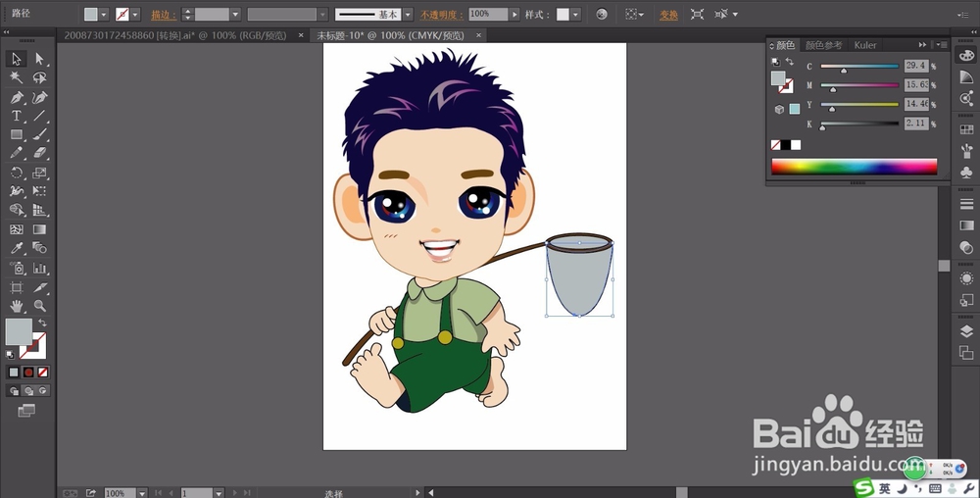Switch to the 2008730172458860 [转换].ai document tab
The height and width of the screenshot is (498, 980).
coord(175,35)
